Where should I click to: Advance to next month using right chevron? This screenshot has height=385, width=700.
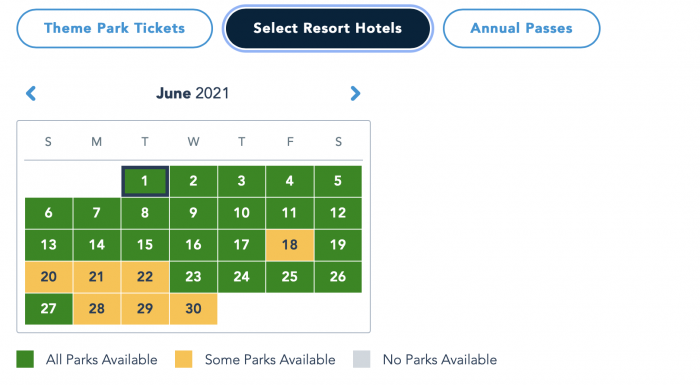[355, 93]
